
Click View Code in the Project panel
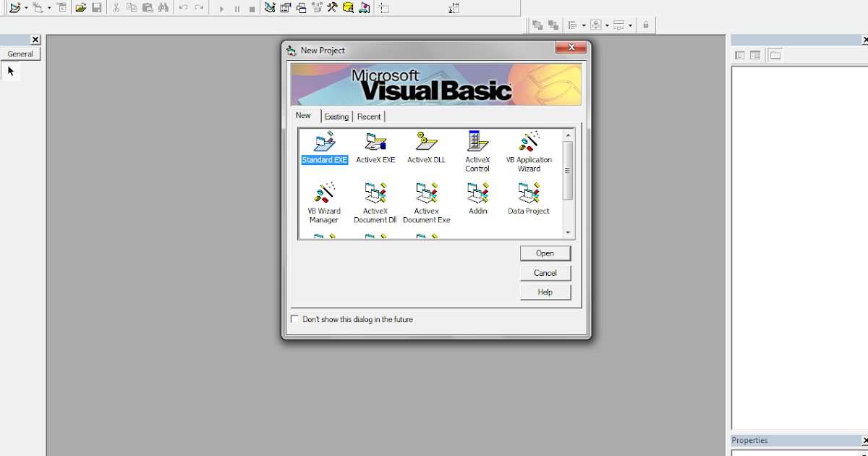point(740,55)
